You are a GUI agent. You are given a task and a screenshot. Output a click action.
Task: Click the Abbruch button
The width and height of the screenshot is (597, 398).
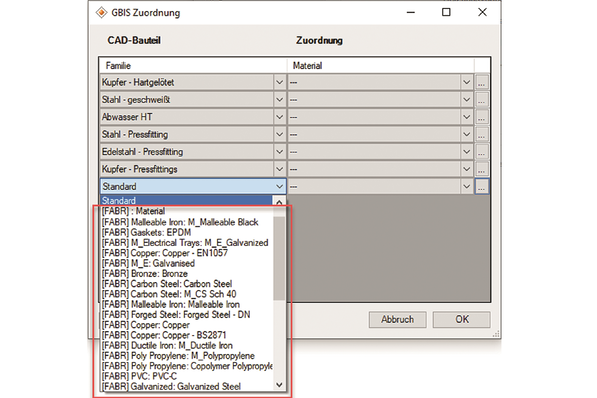coord(397,319)
